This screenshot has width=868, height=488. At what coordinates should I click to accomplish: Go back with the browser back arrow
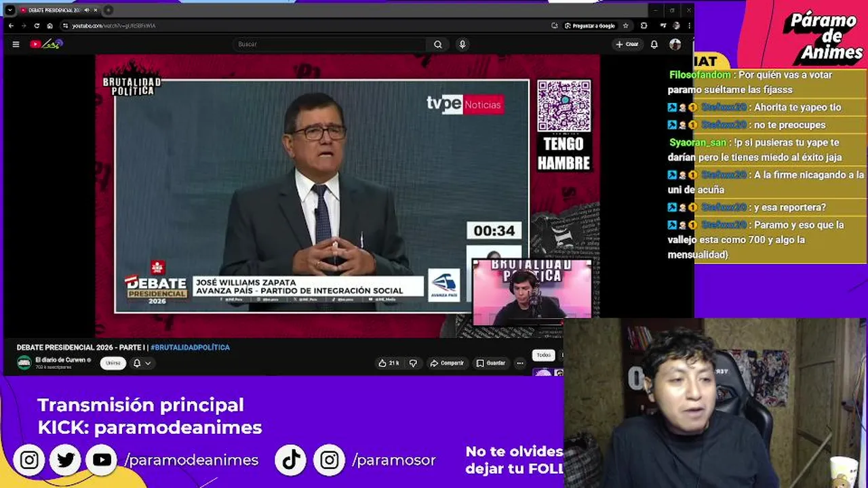(x=11, y=26)
